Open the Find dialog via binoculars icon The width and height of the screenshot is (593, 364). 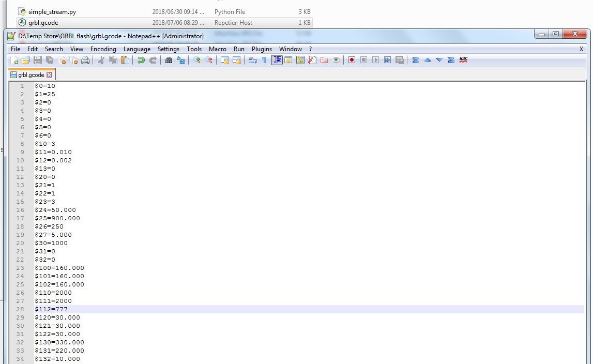(x=169, y=60)
